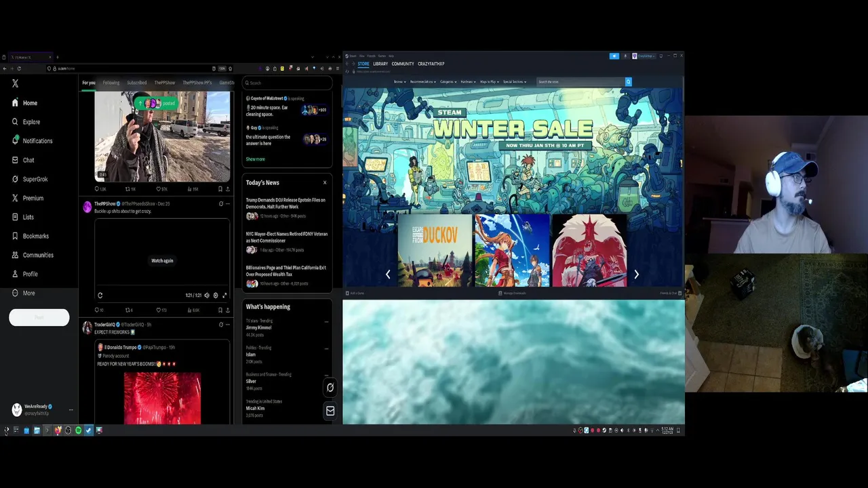This screenshot has width=868, height=488.
Task: Switch to the Subscribed tab
Action: (136, 83)
